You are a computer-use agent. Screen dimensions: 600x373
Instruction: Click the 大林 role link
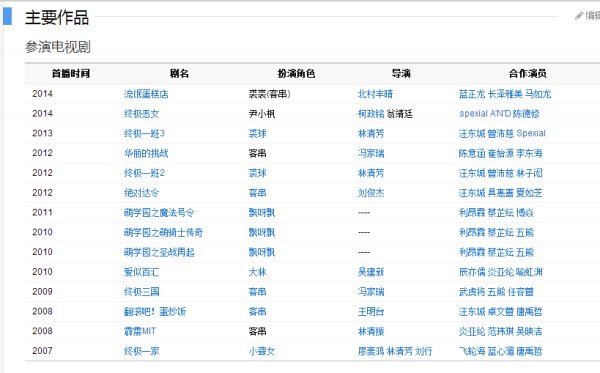258,272
